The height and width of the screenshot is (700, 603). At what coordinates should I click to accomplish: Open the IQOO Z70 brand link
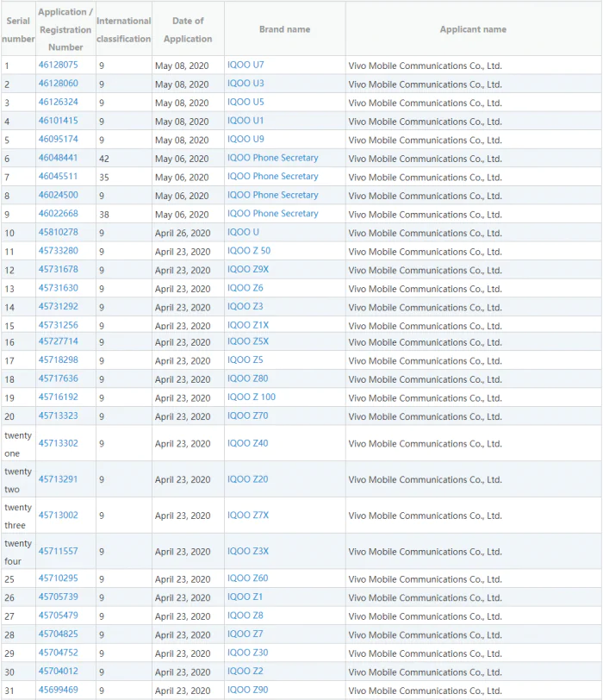click(x=248, y=416)
